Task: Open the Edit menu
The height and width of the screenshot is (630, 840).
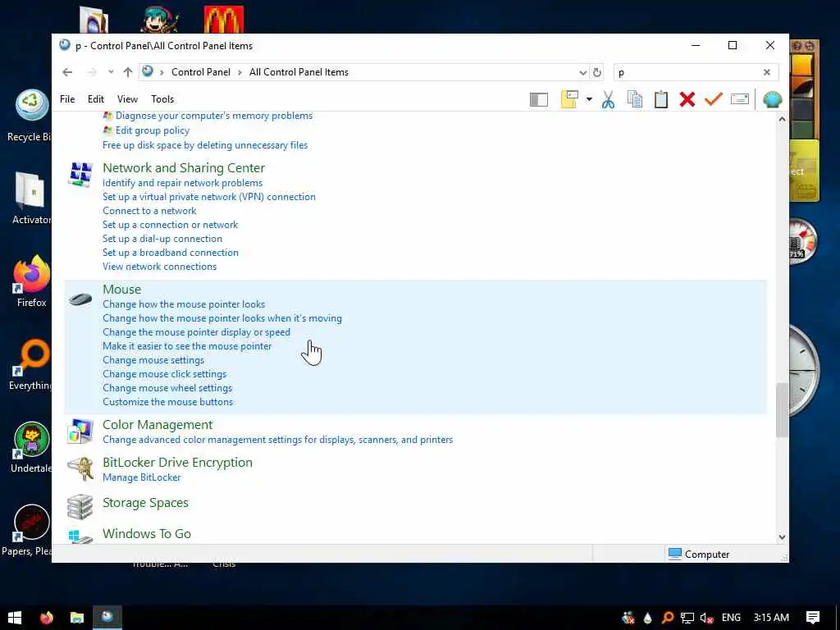Action: point(96,99)
